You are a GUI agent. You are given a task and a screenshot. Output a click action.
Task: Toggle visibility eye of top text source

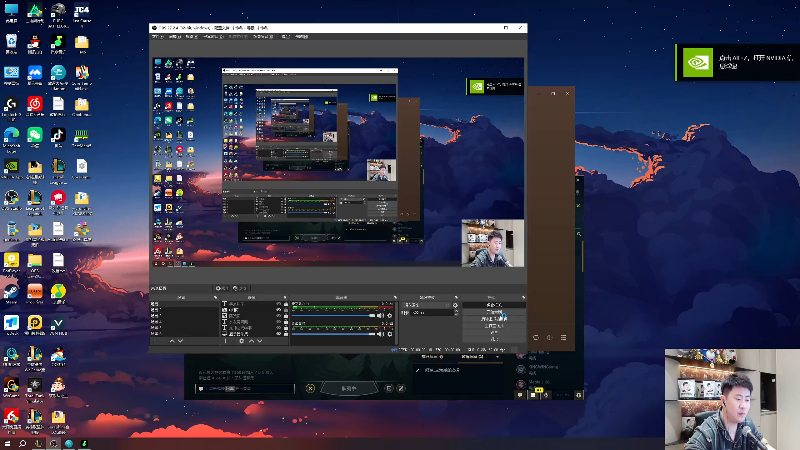point(279,304)
